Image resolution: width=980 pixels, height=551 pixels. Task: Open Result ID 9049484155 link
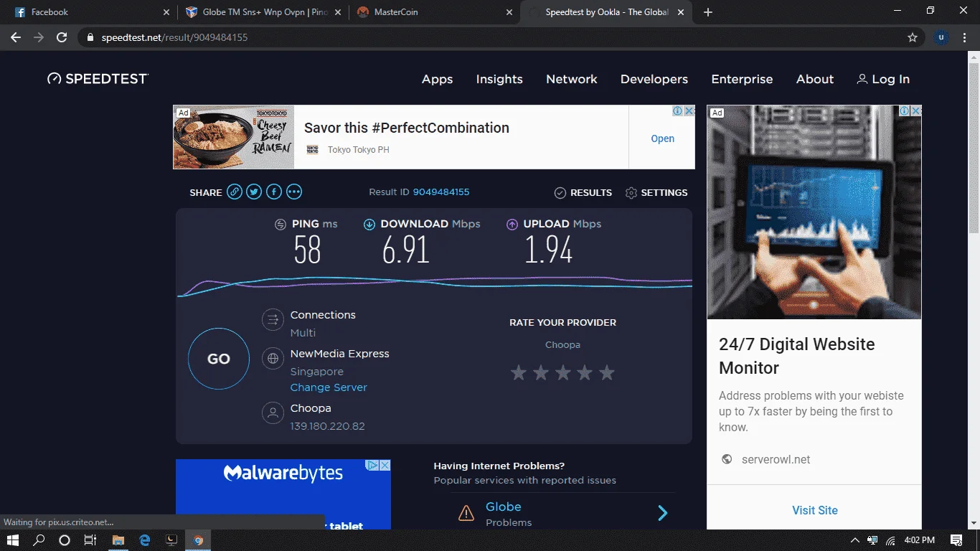point(441,192)
